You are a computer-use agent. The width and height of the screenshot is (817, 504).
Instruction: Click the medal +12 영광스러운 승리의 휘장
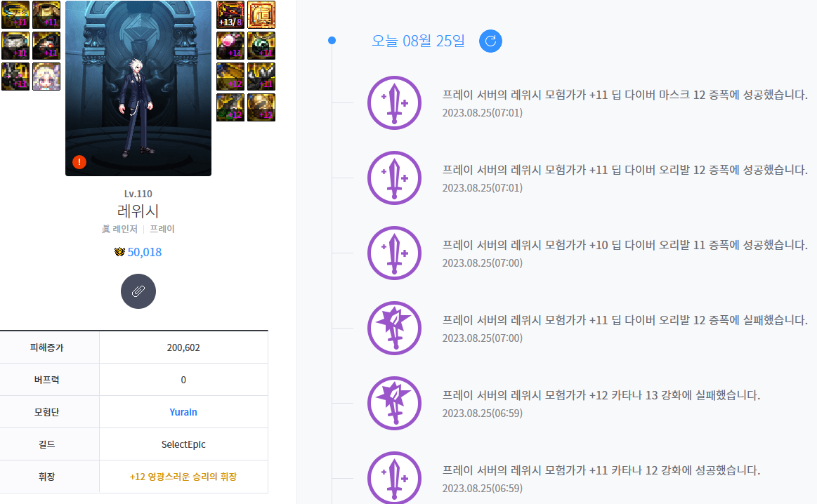[x=183, y=477]
